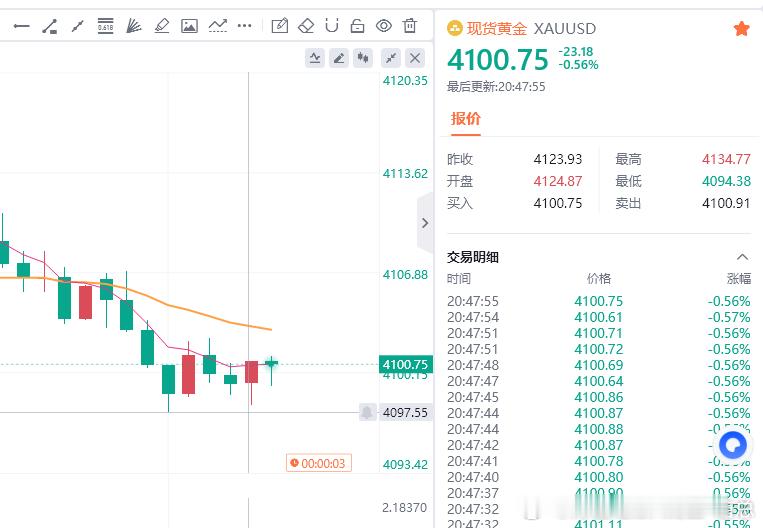Open the edit note tool
Screen dimensions: 763x528
(280, 25)
